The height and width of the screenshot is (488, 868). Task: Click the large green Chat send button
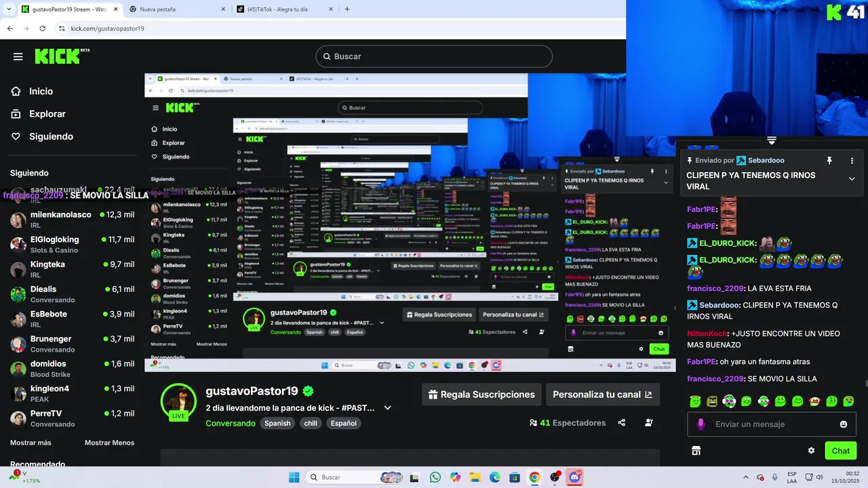pyautogui.click(x=841, y=451)
